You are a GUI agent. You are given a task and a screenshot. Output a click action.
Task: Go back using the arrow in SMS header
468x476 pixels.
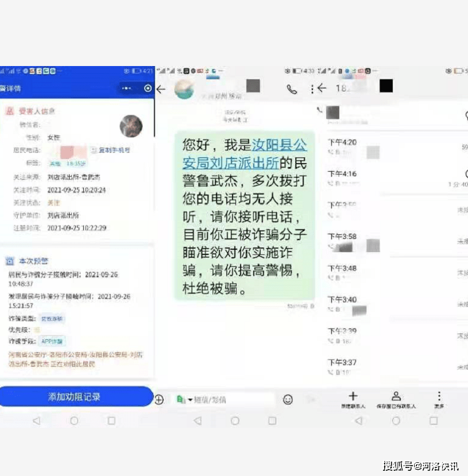(x=161, y=89)
